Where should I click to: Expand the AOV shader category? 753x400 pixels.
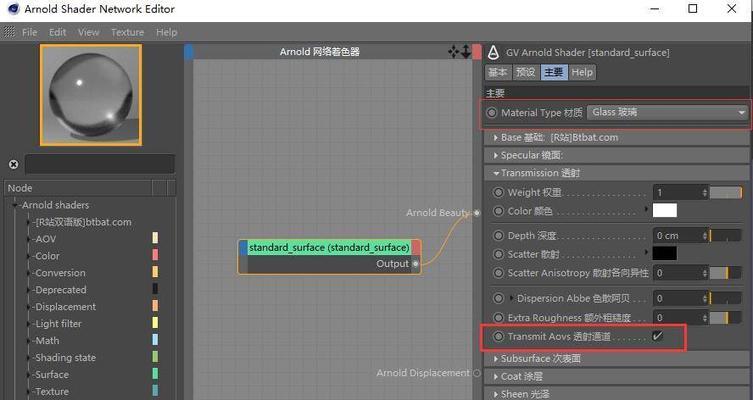[x=30, y=239]
